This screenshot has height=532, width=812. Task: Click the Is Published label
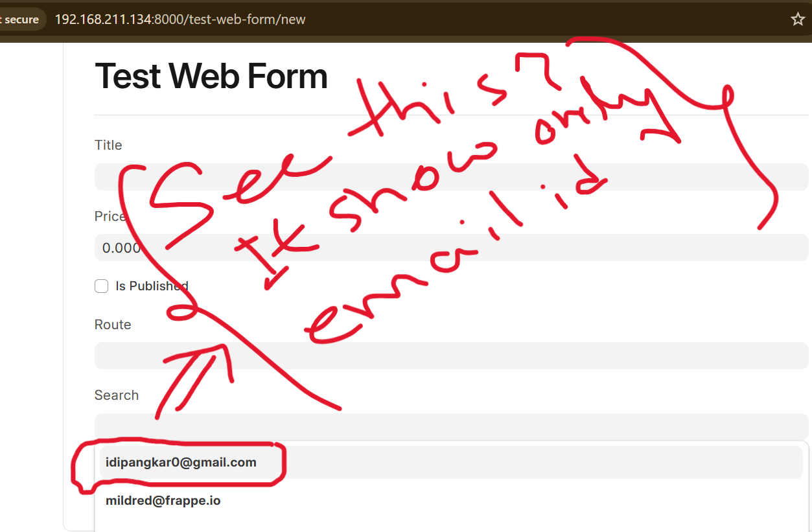(x=152, y=286)
